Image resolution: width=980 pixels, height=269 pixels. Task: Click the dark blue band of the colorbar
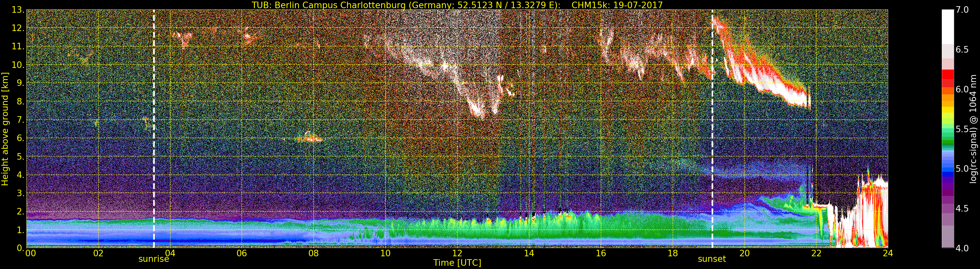948,174
